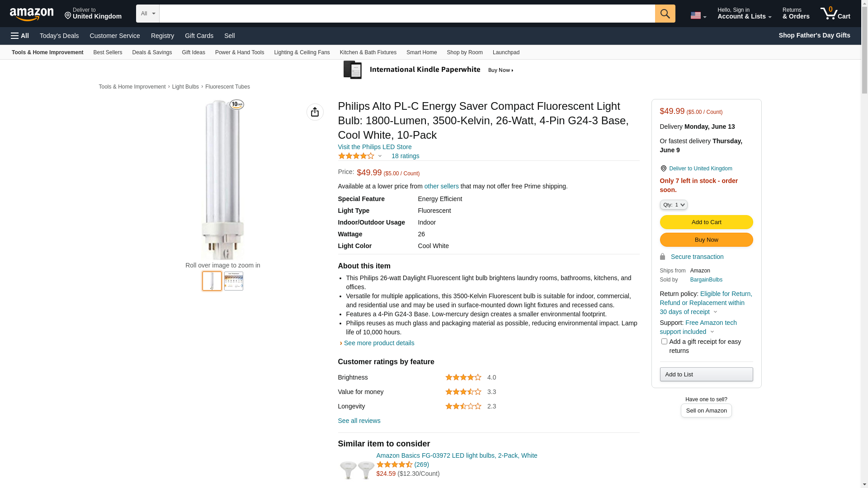868x488 pixels.
Task: Click the product star rating icon
Action: pyautogui.click(x=356, y=156)
